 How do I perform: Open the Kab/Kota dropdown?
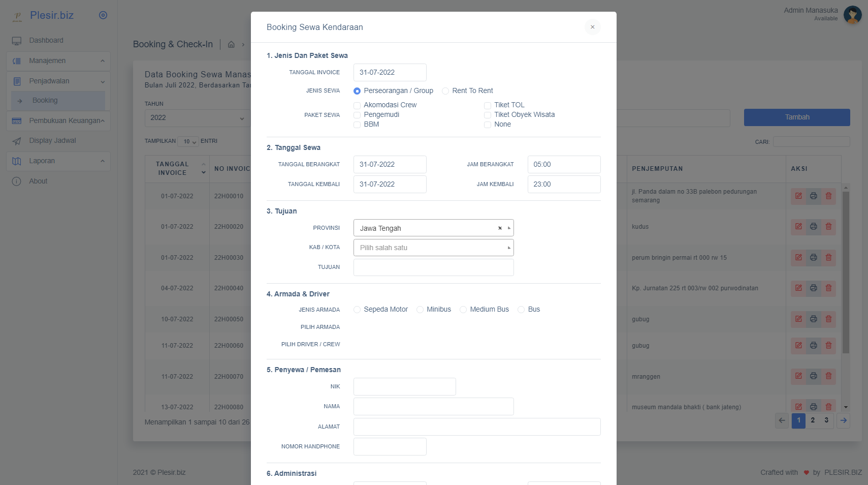pyautogui.click(x=433, y=248)
